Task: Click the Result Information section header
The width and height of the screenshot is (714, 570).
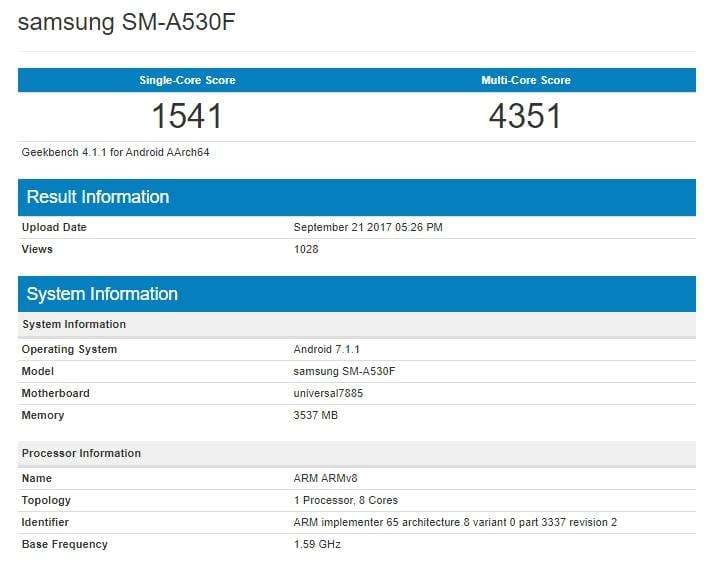Action: [98, 197]
